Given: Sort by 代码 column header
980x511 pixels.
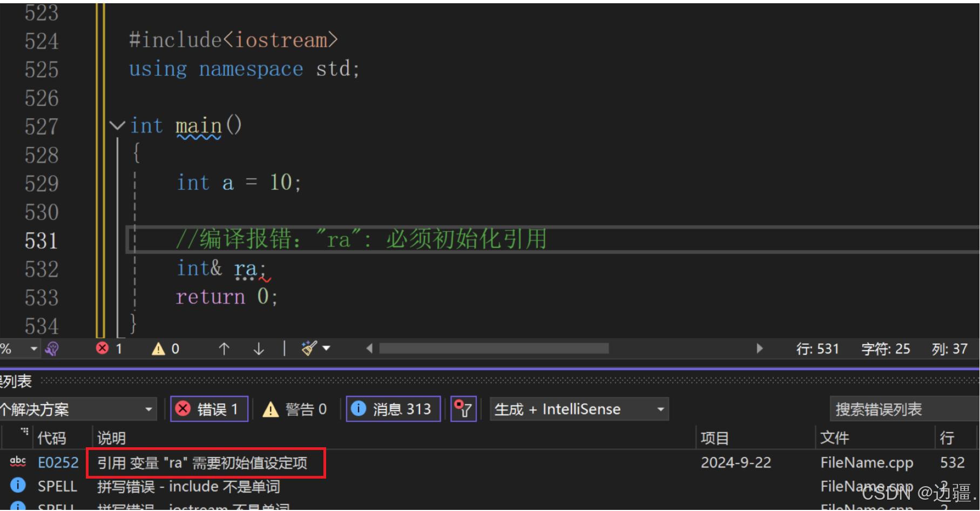Looking at the screenshot, I should coord(52,438).
